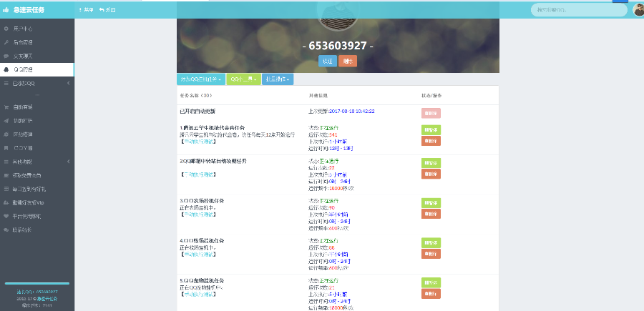Click the profile picture above 653603927
Image resolution: width=644 pixels, height=311 pixels.
tap(338, 16)
